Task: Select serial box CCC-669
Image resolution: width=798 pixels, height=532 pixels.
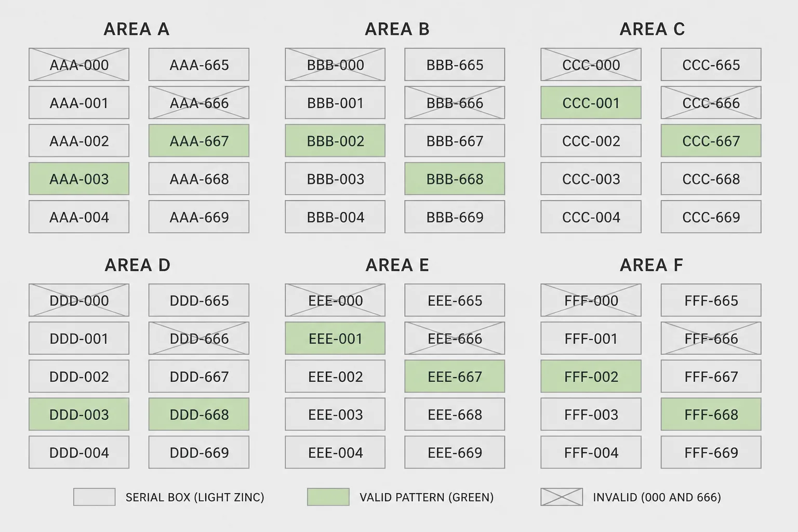Action: click(711, 217)
